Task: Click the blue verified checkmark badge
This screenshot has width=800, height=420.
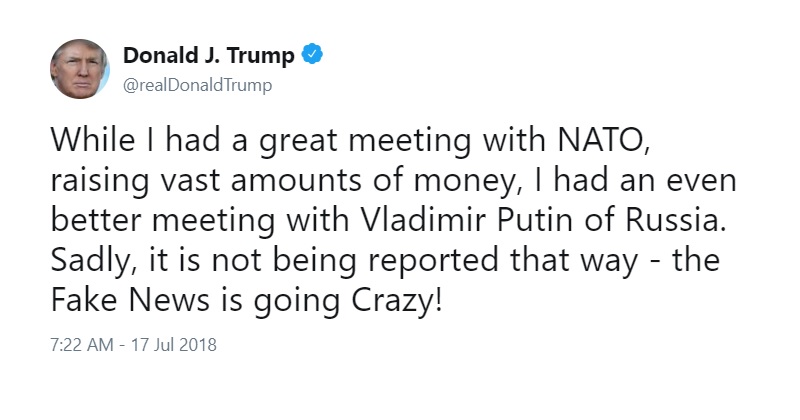Action: click(x=312, y=54)
